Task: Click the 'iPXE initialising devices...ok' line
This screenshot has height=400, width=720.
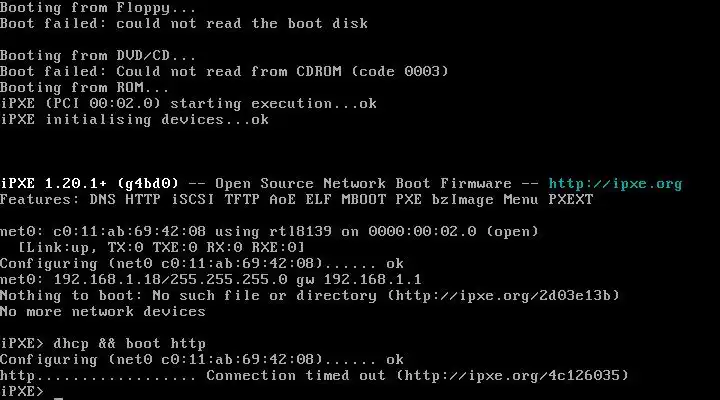Action: (x=134, y=120)
